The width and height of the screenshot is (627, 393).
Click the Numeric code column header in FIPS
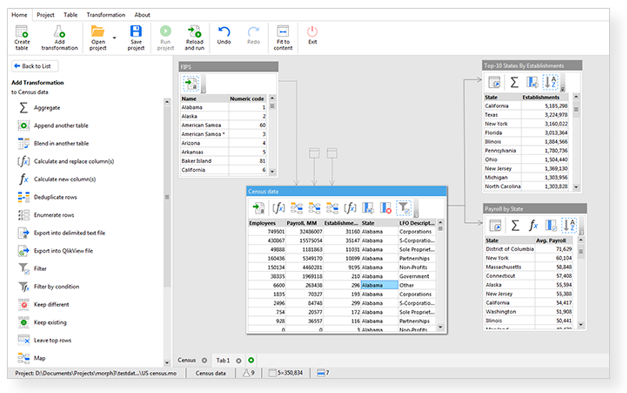point(247,98)
